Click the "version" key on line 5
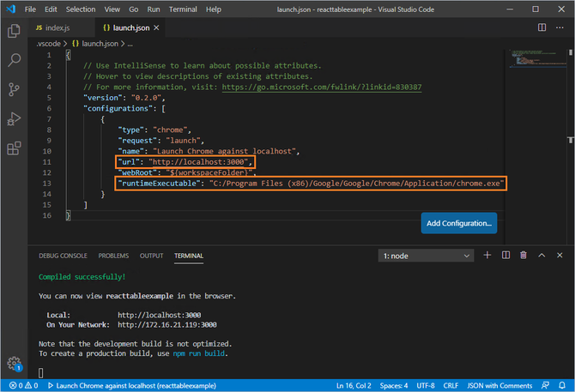 point(103,98)
